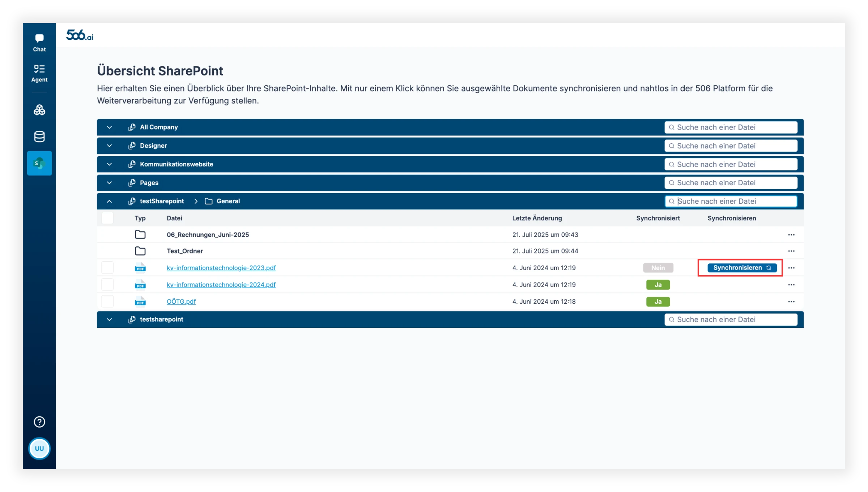
Task: Click the models cubes icon in sidebar
Action: (x=39, y=110)
